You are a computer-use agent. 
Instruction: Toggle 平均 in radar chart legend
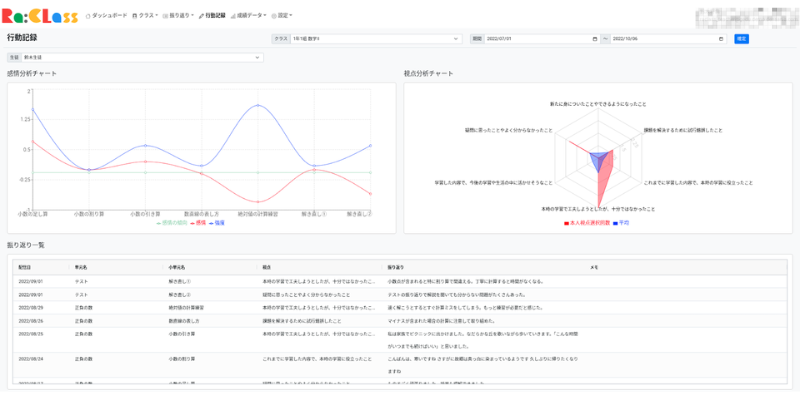(621, 223)
